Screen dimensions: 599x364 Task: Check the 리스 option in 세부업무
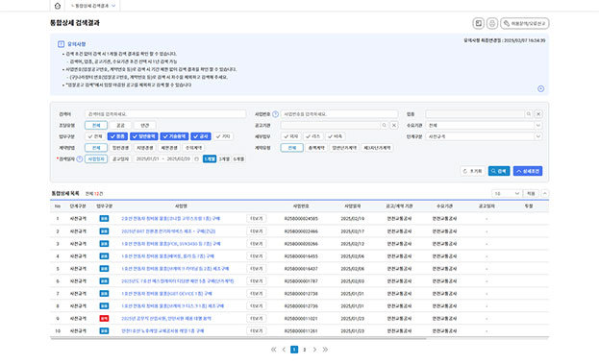coord(312,136)
